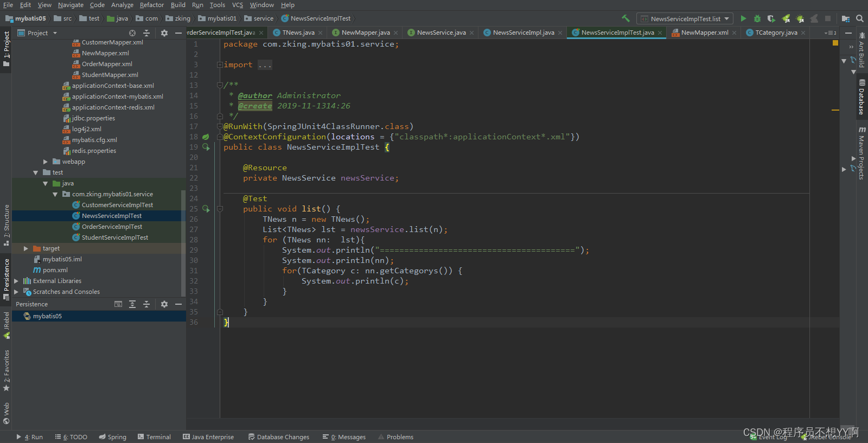Click the stop button in run toolbar

[x=828, y=18]
